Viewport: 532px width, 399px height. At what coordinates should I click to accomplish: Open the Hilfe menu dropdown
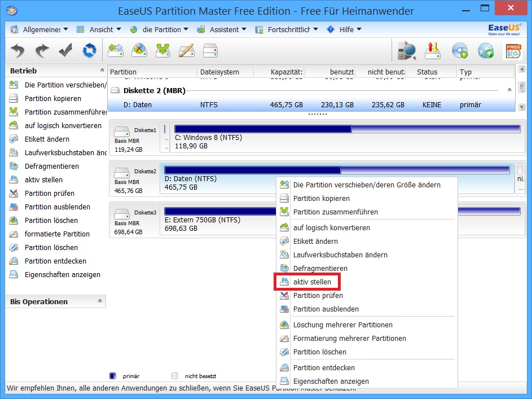point(344,30)
